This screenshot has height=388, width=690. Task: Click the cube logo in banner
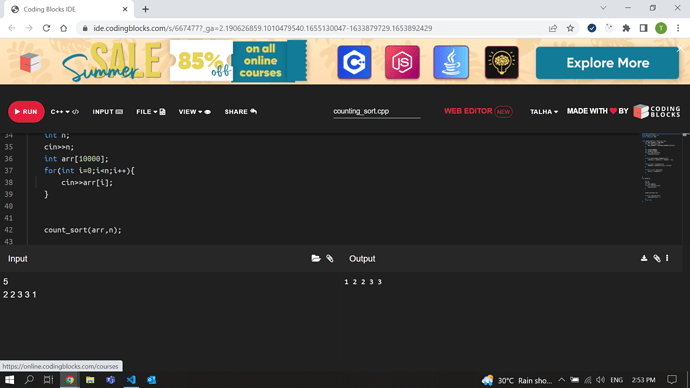pyautogui.click(x=30, y=62)
